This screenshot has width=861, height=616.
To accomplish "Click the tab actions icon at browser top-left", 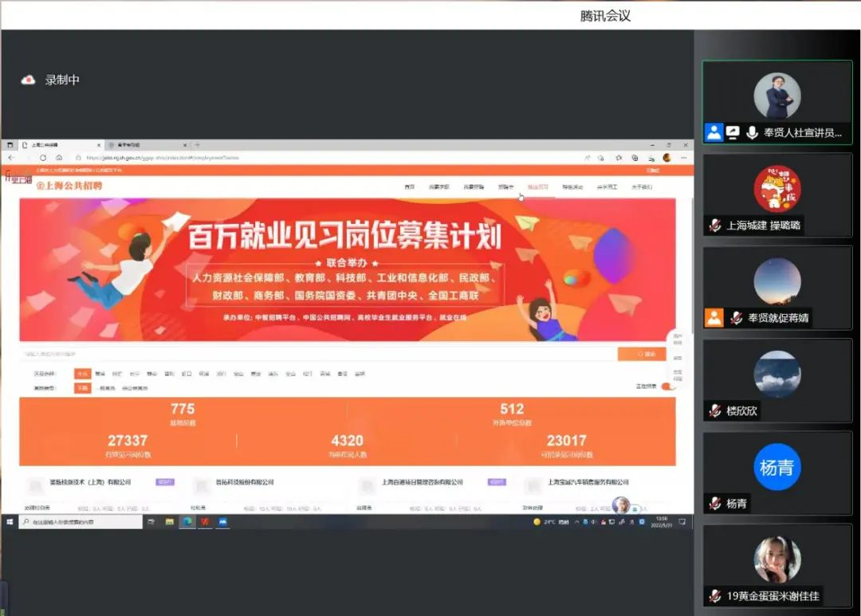I will click(10, 145).
